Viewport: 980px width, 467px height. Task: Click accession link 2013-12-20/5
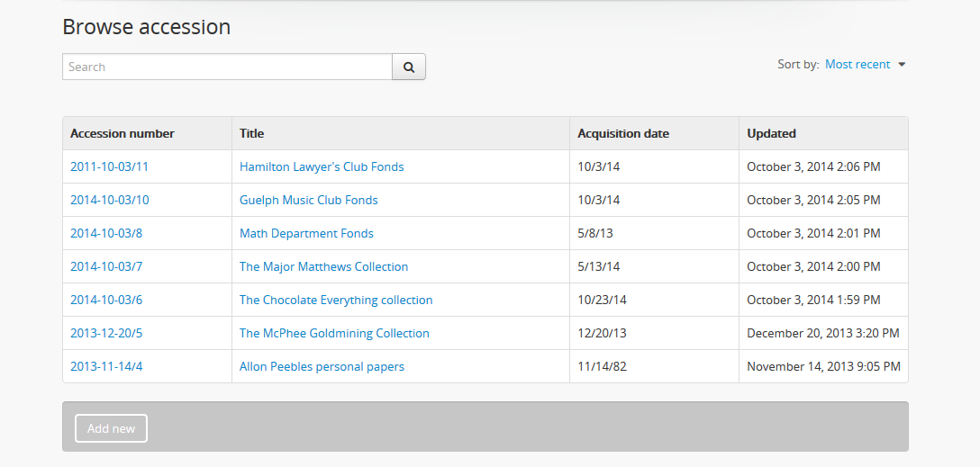click(106, 333)
